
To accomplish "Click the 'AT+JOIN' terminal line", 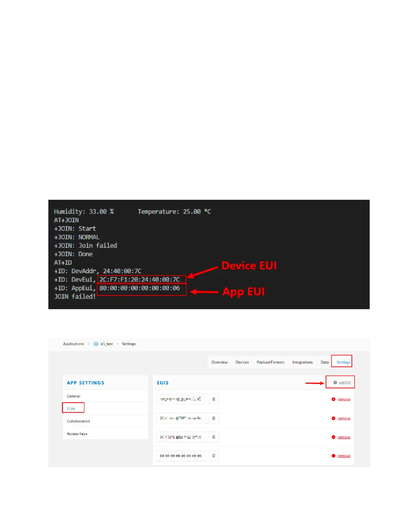I will (x=66, y=220).
